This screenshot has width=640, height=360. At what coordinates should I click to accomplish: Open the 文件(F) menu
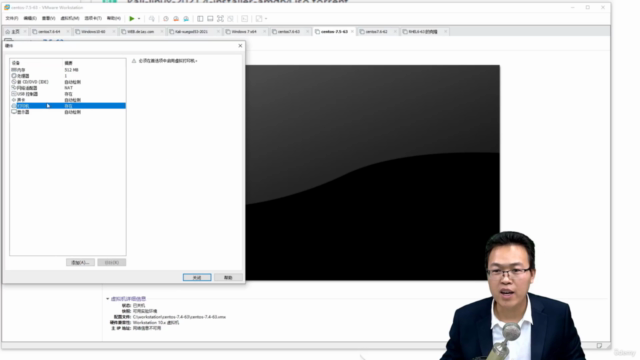[12, 18]
